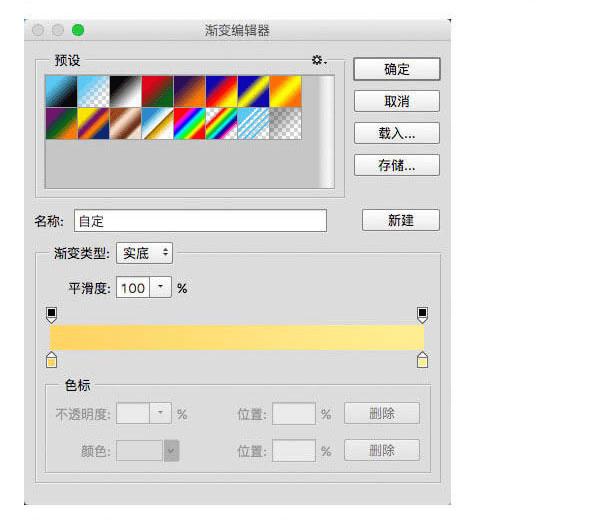The image size is (600, 520).
Task: Click the 不透明度 value field
Action: point(133,413)
